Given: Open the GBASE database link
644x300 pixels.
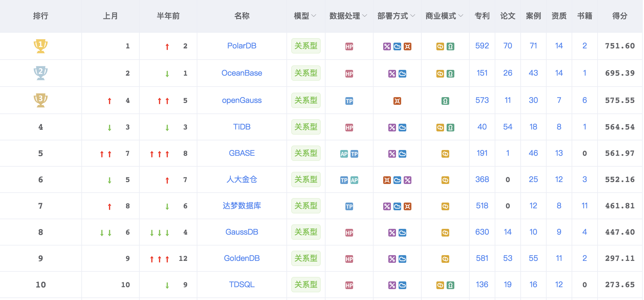Looking at the screenshot, I should point(242,153).
